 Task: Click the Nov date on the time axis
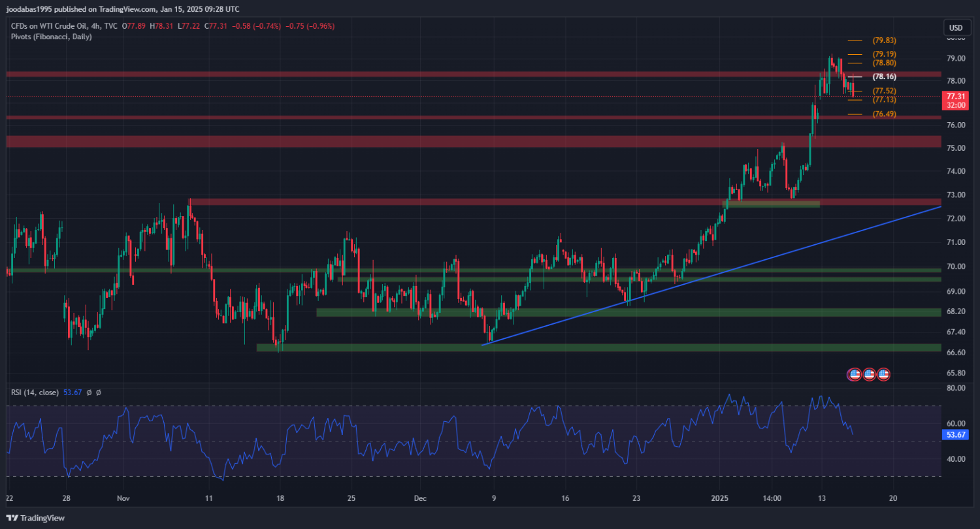click(x=123, y=498)
